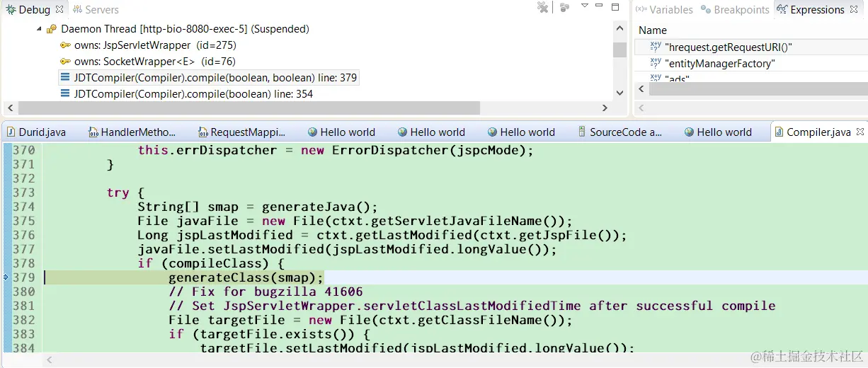Select expression entityManagerFactory
This screenshot has height=368, width=868.
720,64
